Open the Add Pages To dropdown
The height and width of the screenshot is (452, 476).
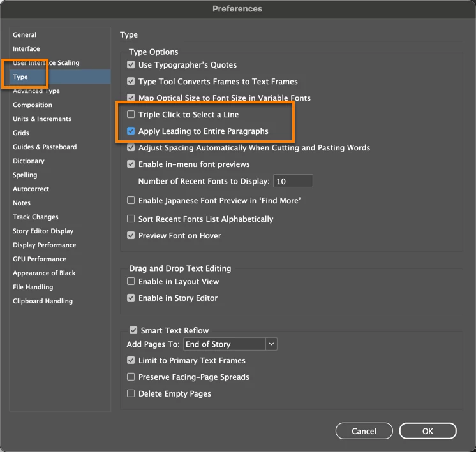tap(230, 344)
